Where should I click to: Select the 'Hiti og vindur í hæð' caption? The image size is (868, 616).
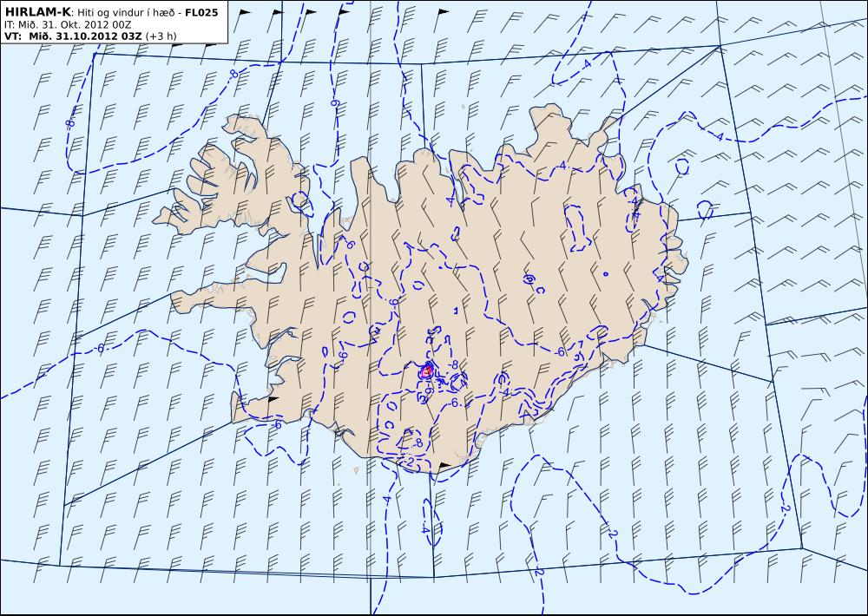(127, 12)
